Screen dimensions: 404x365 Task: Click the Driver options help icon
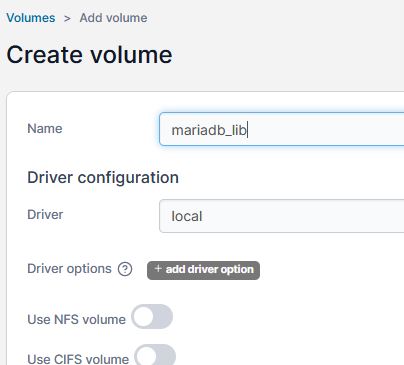pos(125,269)
